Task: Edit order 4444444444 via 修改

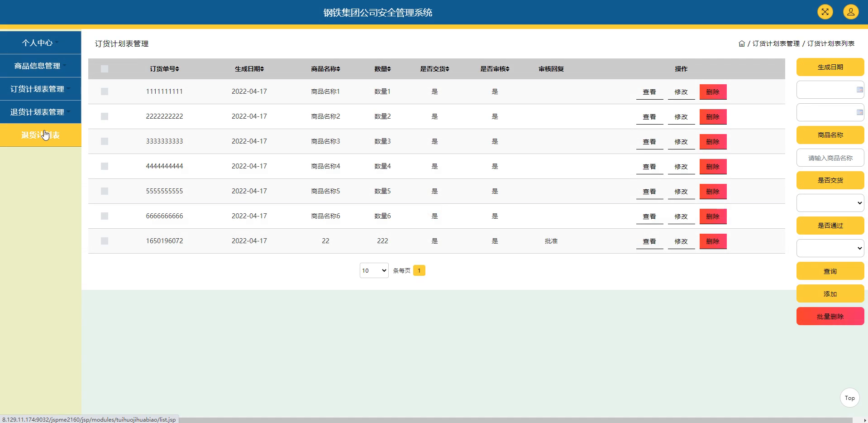Action: (681, 167)
